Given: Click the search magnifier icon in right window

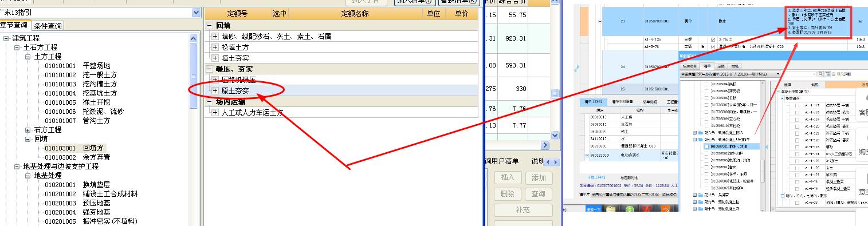Looking at the screenshot, I should (x=820, y=74).
